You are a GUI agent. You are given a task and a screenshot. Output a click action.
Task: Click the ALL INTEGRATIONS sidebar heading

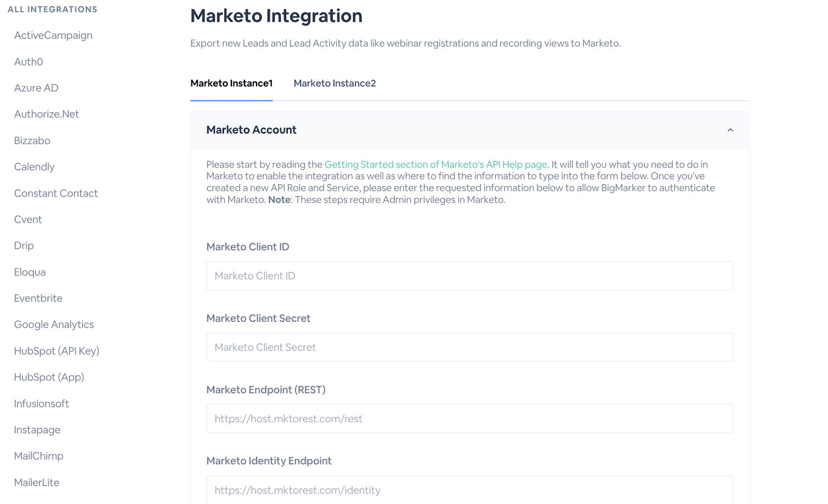[x=52, y=9]
